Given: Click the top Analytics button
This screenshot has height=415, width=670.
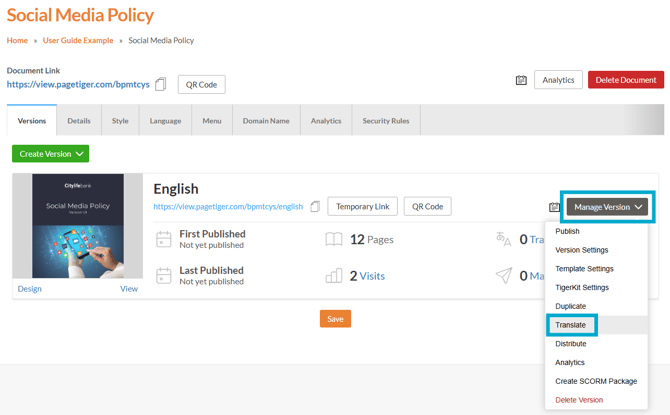Looking at the screenshot, I should 558,80.
